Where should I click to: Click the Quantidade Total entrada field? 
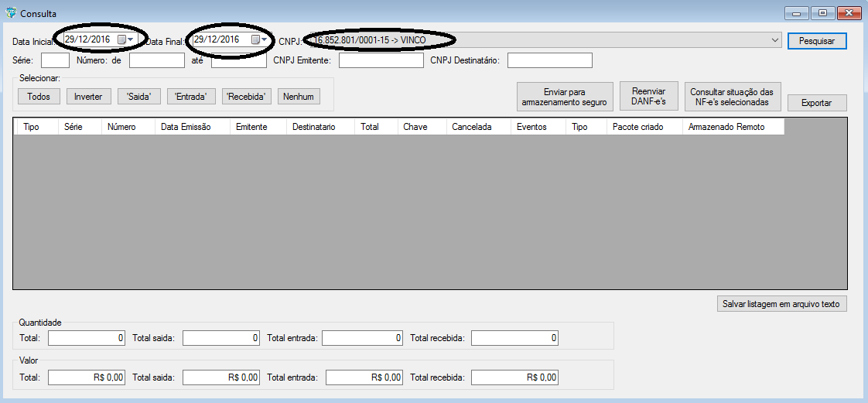pyautogui.click(x=362, y=338)
